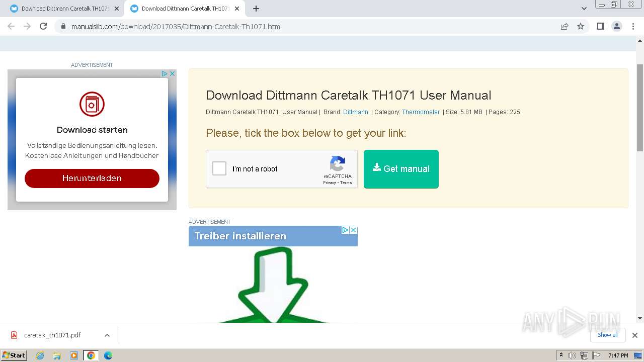View site security lock information
644x362 pixels.
(x=63, y=26)
